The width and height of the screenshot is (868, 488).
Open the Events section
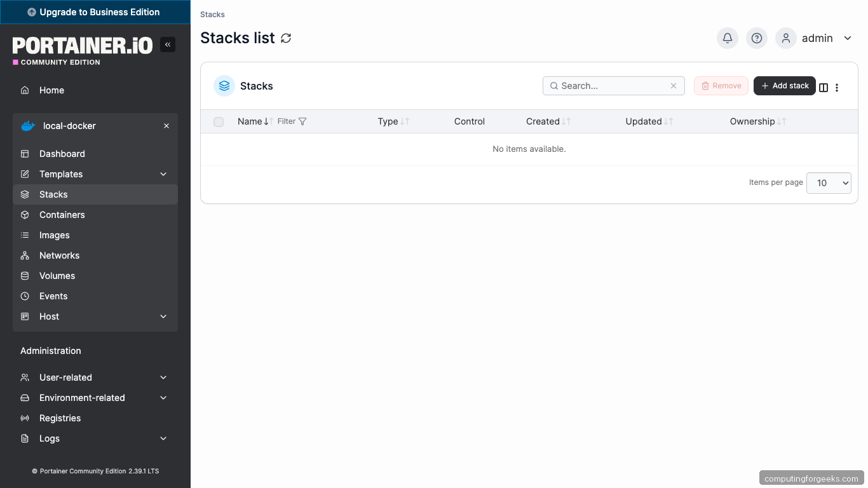pos(54,296)
